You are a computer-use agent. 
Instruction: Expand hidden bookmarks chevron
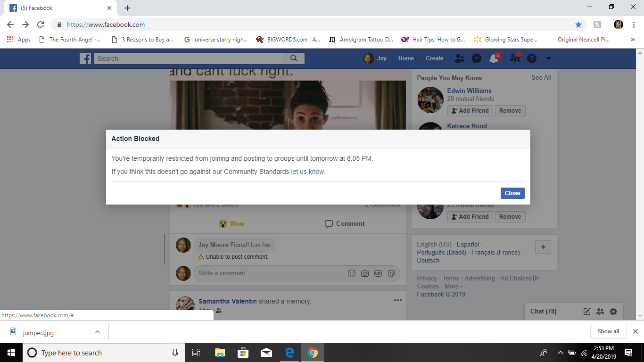[633, 40]
